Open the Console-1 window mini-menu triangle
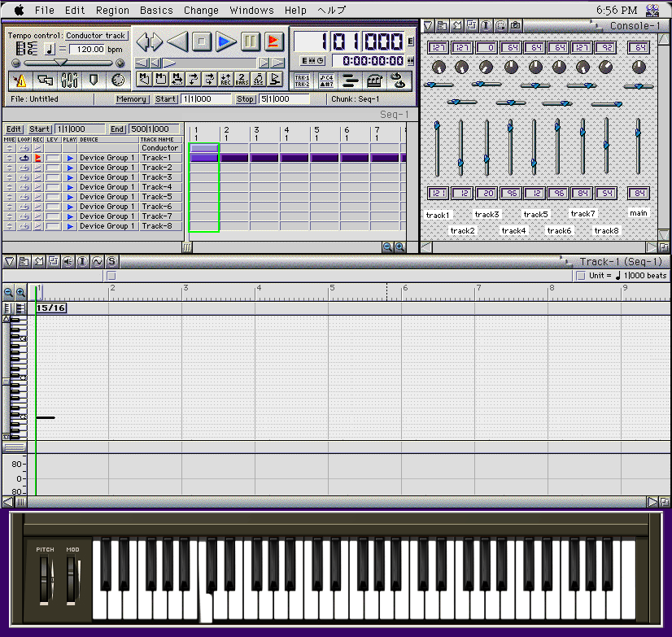The image size is (672, 637). (x=430, y=26)
